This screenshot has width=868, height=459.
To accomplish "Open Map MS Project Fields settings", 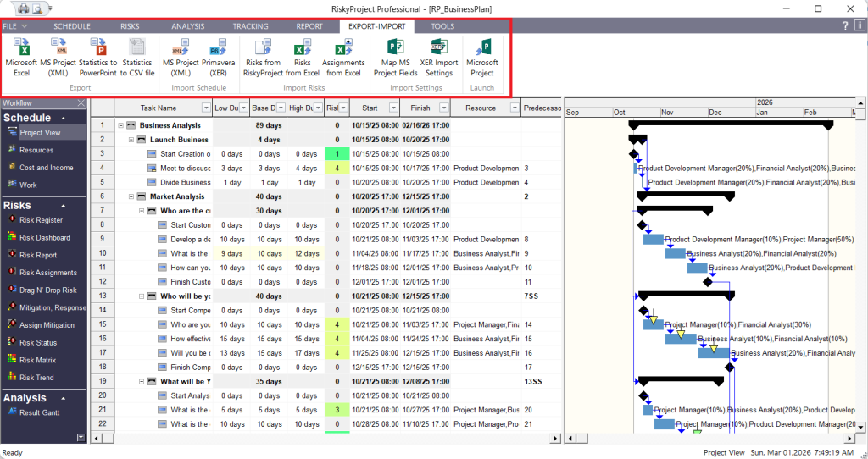I will coord(395,49).
